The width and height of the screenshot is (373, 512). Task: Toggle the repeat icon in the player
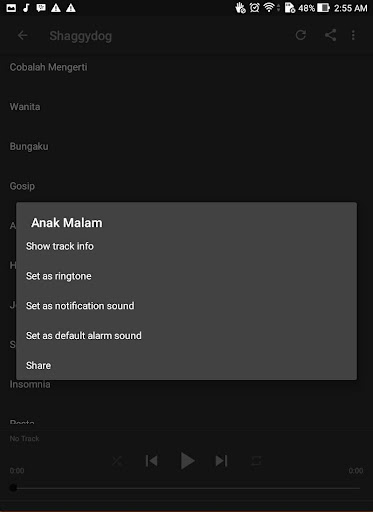tap(256, 461)
